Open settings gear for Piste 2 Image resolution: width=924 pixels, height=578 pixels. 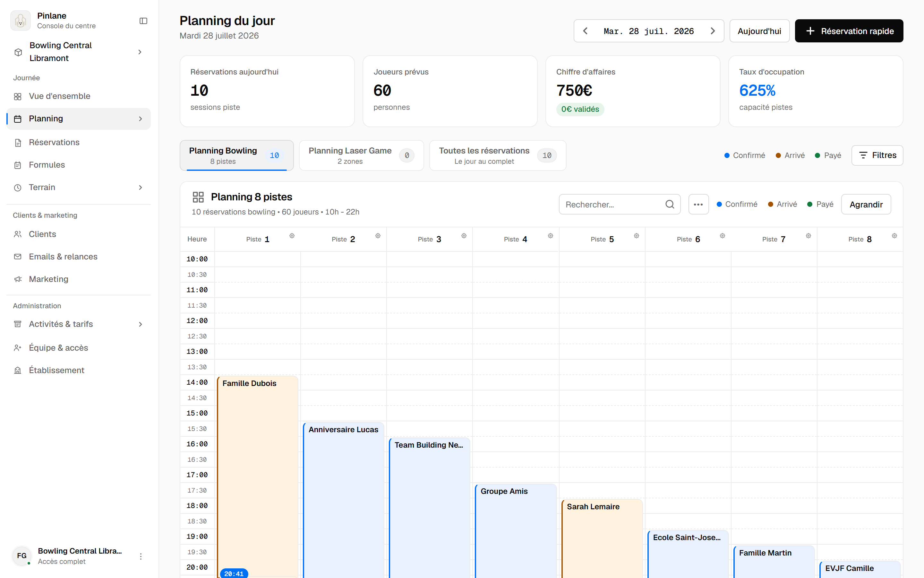[378, 236]
